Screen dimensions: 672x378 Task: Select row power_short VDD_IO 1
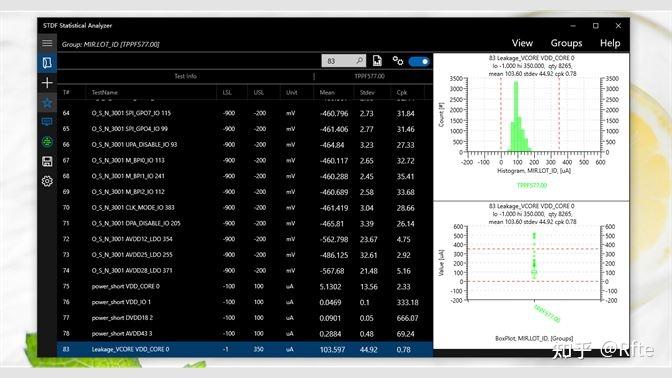(245, 302)
